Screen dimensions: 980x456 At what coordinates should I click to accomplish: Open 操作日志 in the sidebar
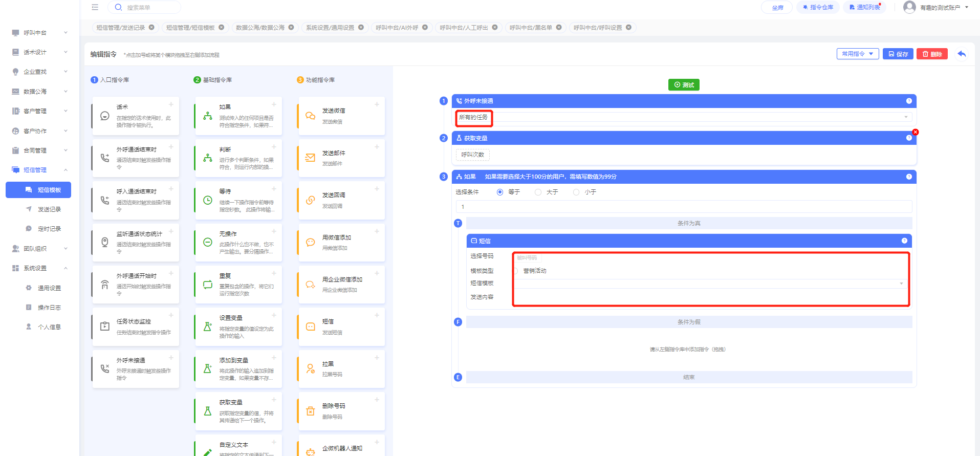pyautogui.click(x=49, y=308)
